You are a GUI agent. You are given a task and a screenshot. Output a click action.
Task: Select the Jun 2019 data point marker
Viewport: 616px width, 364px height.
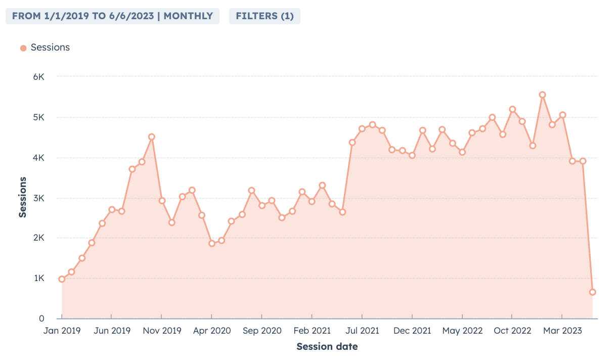point(112,209)
